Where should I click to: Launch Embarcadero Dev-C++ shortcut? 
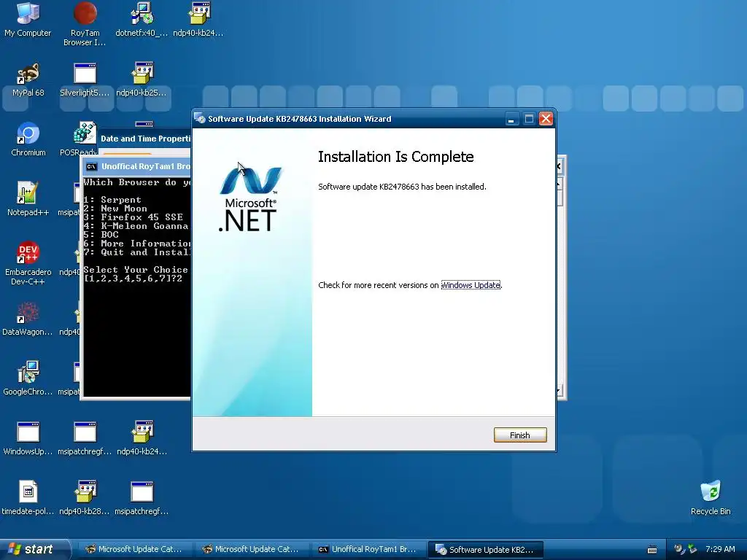(28, 262)
